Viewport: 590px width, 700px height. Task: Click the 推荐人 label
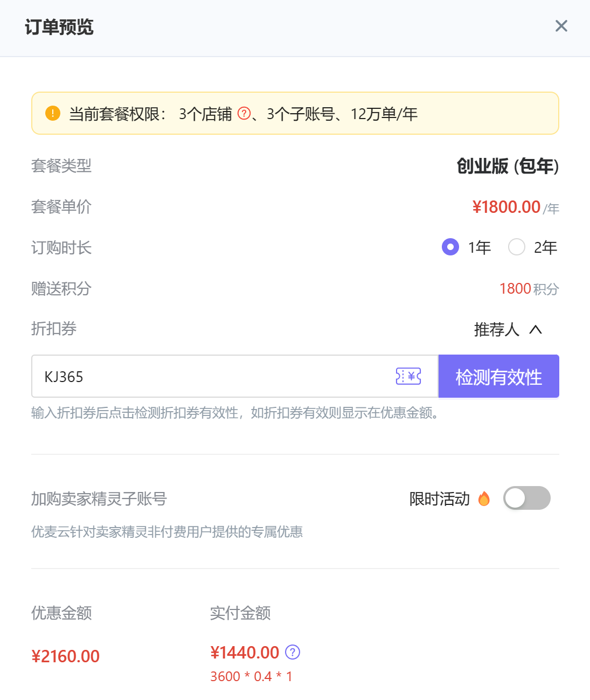[x=496, y=329]
